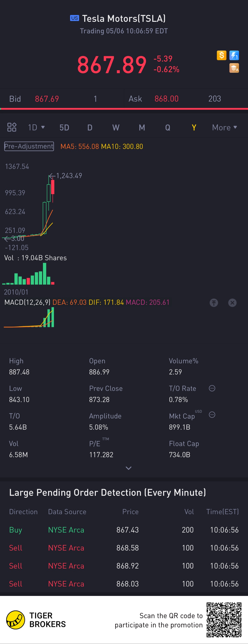Switch to the 5D chart tab
The image size is (248, 644).
click(x=64, y=128)
